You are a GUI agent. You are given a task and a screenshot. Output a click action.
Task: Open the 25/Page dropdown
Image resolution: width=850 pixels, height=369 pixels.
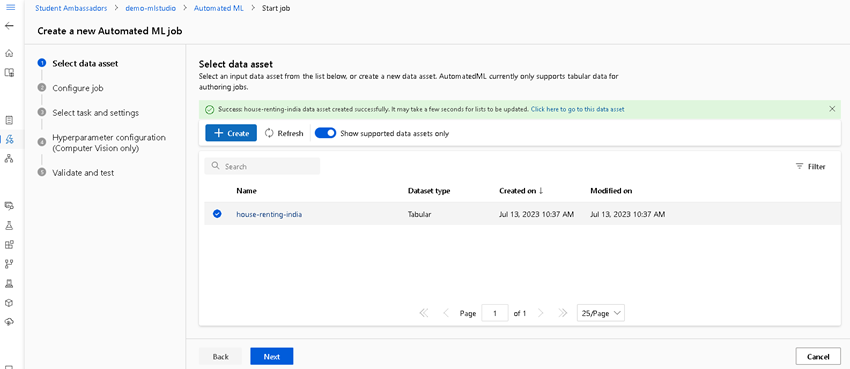(x=601, y=313)
